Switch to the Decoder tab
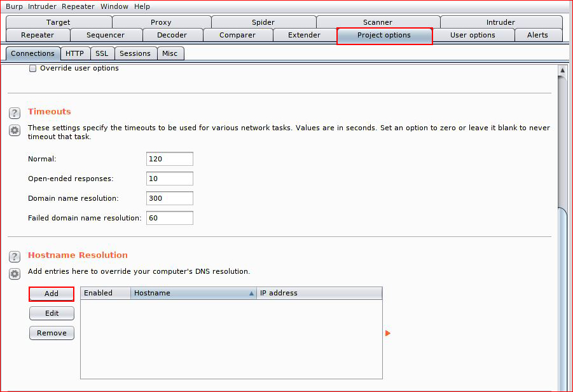 coord(172,35)
